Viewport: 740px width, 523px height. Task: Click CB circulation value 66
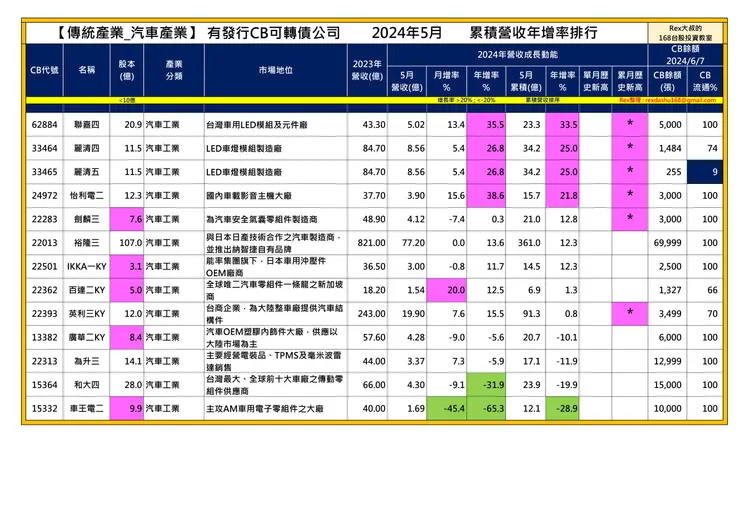click(712, 290)
